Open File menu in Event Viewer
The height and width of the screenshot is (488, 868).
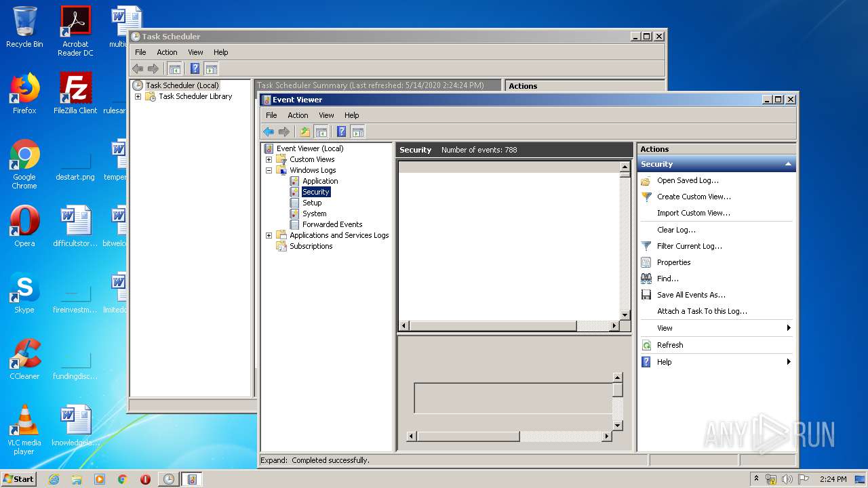point(271,115)
